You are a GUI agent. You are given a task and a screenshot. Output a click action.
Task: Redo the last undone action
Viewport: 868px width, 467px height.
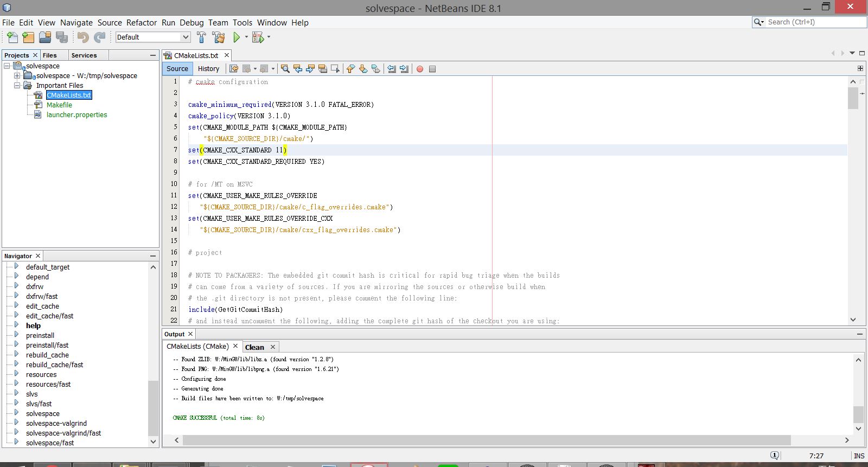click(x=100, y=37)
